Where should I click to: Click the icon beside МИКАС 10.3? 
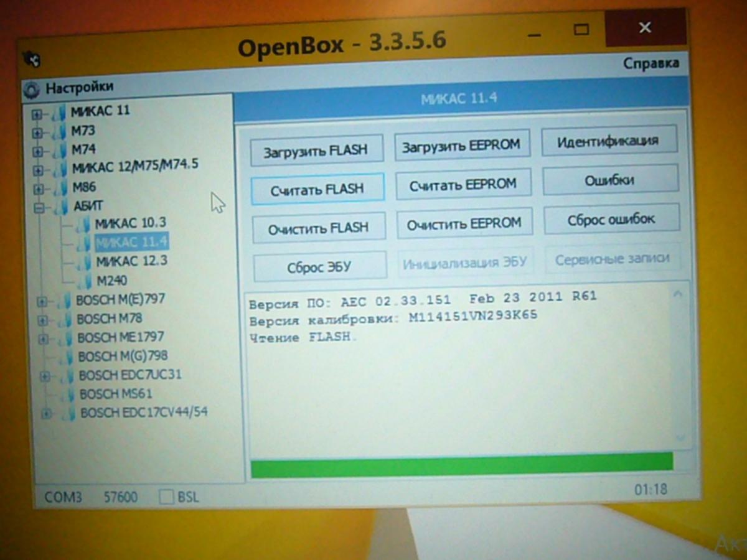tap(84, 224)
